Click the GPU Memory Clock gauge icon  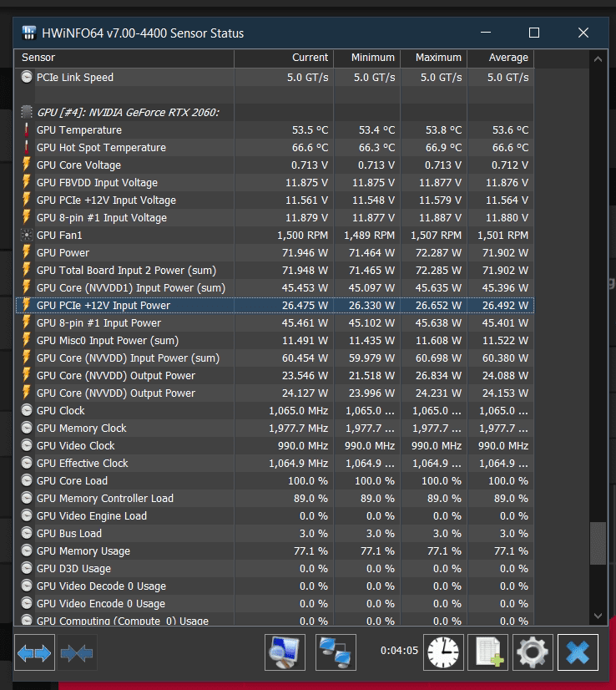point(27,429)
